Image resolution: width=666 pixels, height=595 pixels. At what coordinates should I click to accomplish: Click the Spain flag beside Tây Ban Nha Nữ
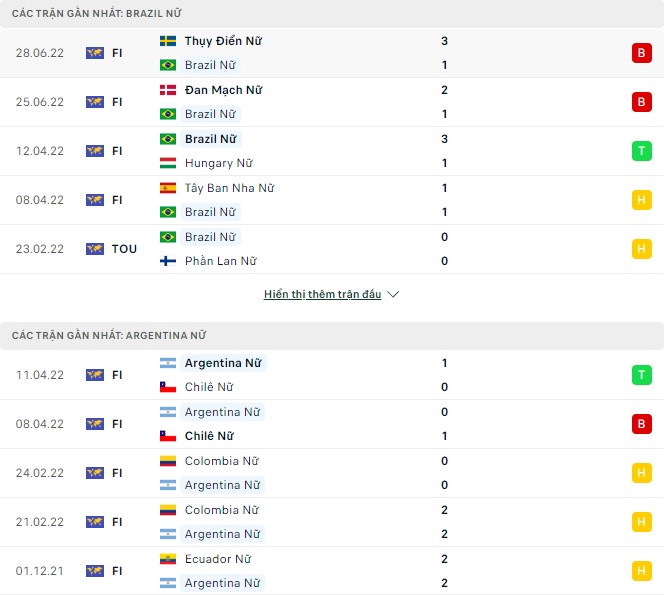click(x=168, y=188)
